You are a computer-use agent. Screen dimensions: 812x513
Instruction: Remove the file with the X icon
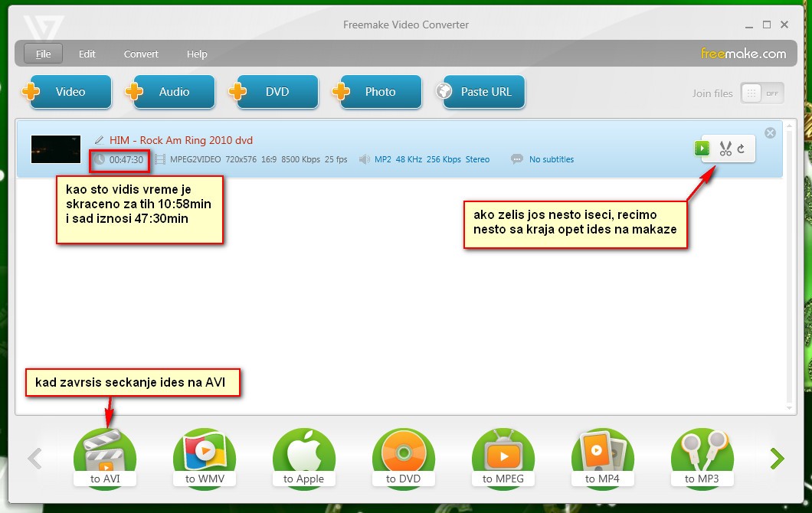[770, 133]
